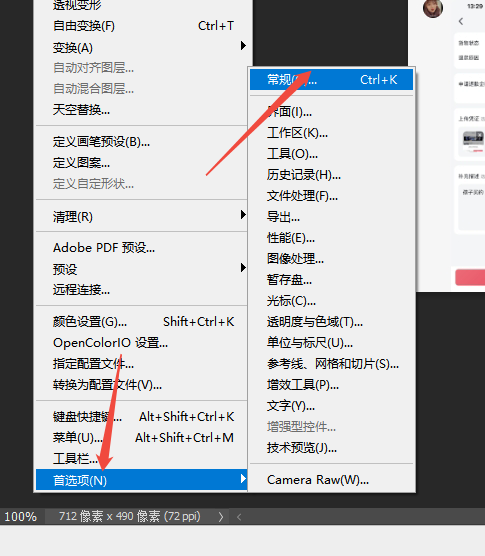Open 暂存盘... preferences

[331, 280]
